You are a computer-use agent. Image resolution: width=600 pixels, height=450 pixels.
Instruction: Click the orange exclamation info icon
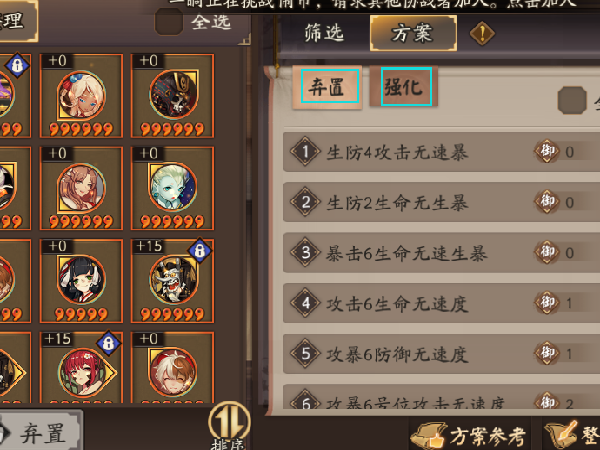(482, 34)
